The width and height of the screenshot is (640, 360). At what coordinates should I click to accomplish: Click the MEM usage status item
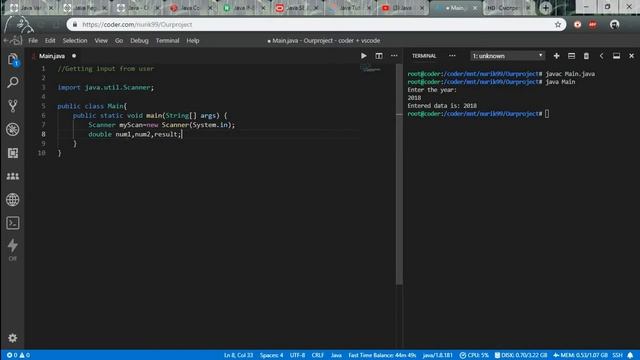580,355
